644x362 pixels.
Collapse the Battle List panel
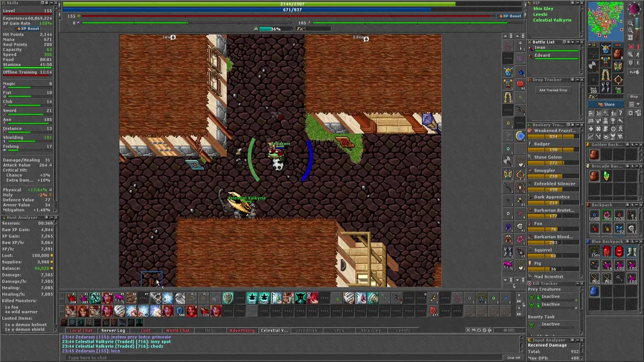tap(578, 42)
